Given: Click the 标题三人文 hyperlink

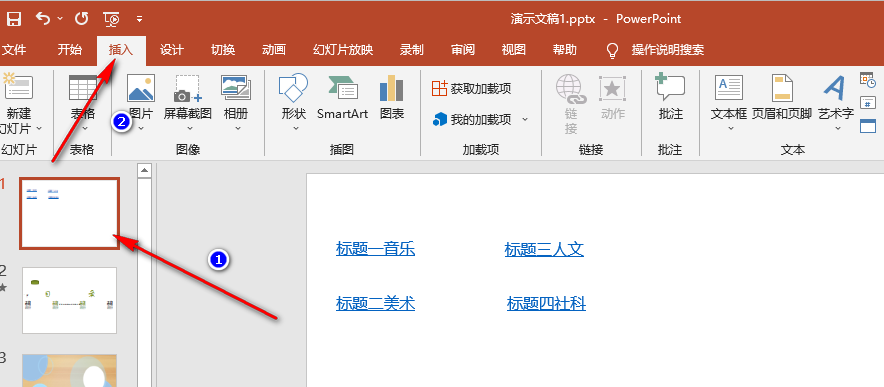Looking at the screenshot, I should click(x=544, y=249).
